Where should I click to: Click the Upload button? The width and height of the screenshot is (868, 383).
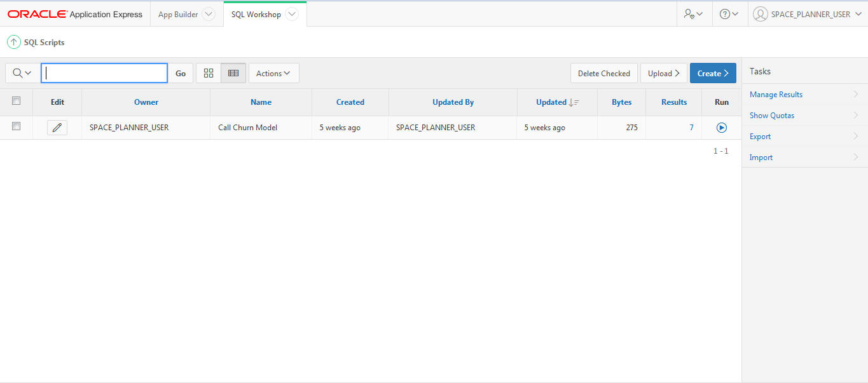tap(664, 73)
